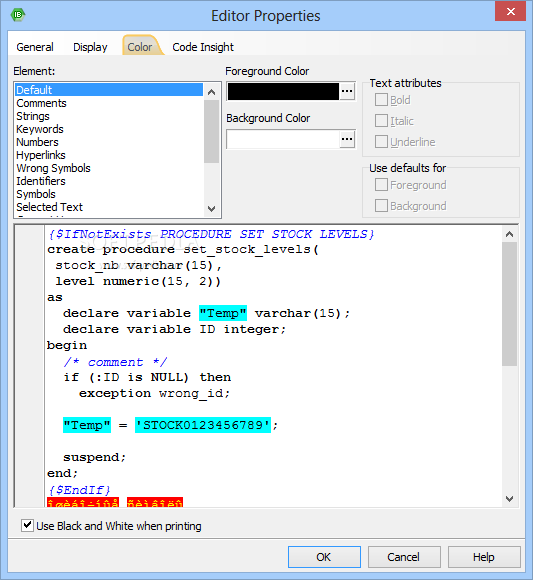Viewport: 533px width, 580px height.
Task: Select Symbols in the Element list
Action: tap(109, 194)
